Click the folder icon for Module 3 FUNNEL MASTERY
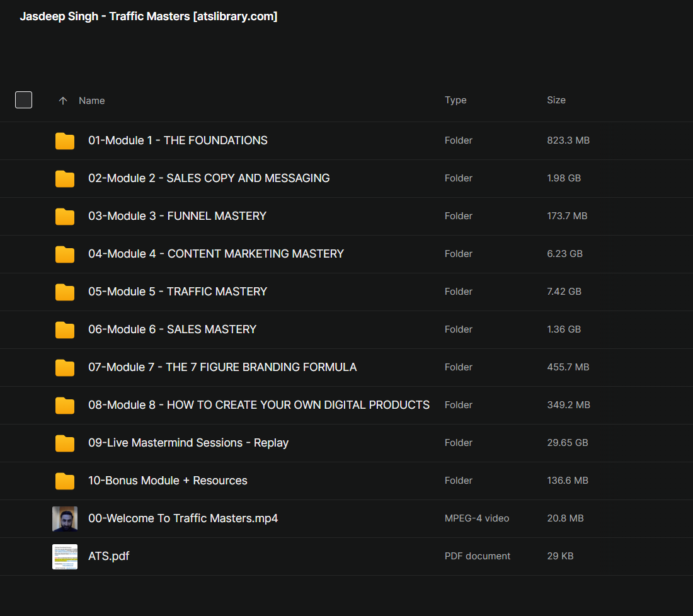The width and height of the screenshot is (693, 616). click(64, 217)
